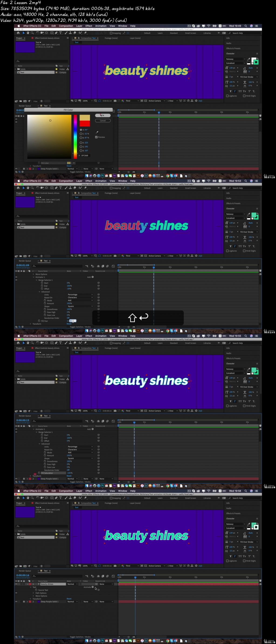
Task: Select the Pen tool in the 19:49 frame
Action: tap(56, 33)
